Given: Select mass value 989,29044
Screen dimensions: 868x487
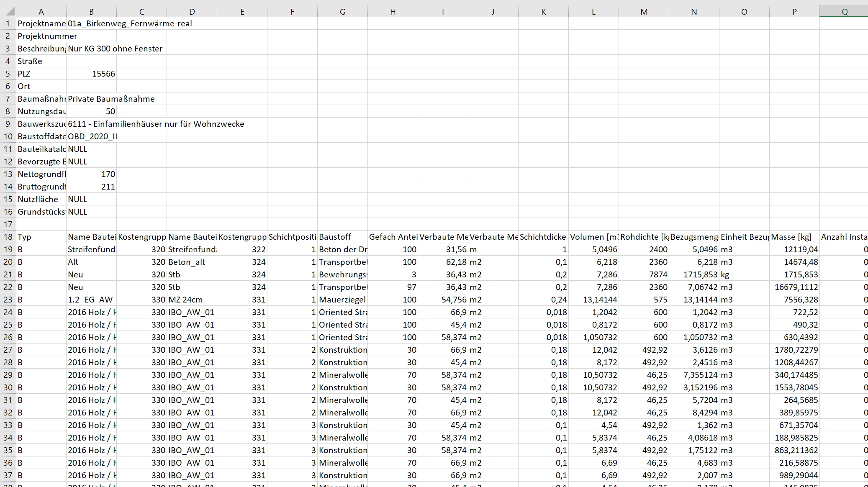Looking at the screenshot, I should 794,475.
